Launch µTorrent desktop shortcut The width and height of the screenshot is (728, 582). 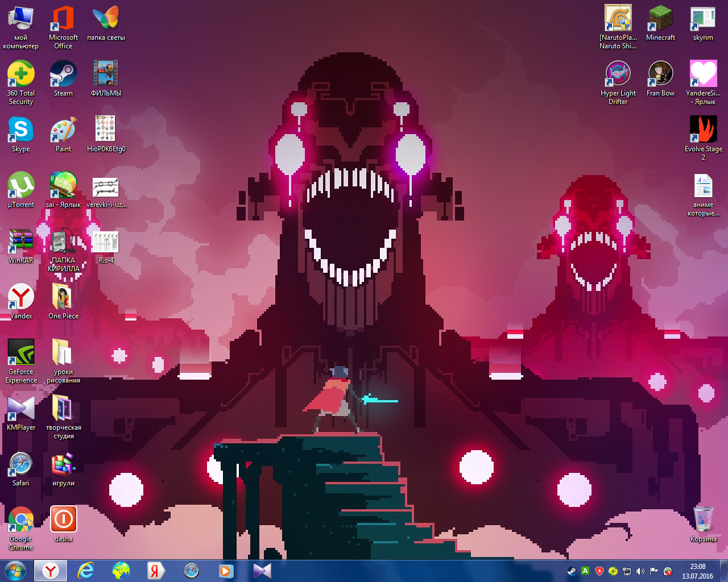(x=21, y=190)
